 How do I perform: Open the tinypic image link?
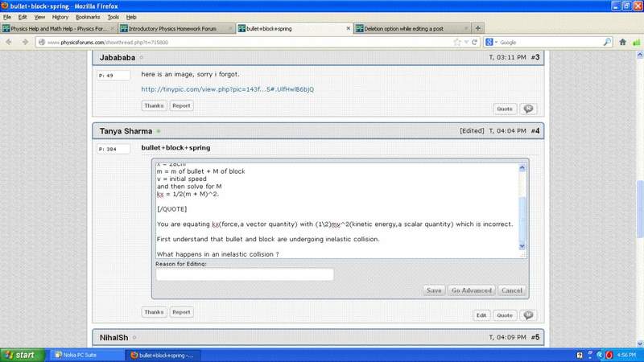pyautogui.click(x=228, y=89)
